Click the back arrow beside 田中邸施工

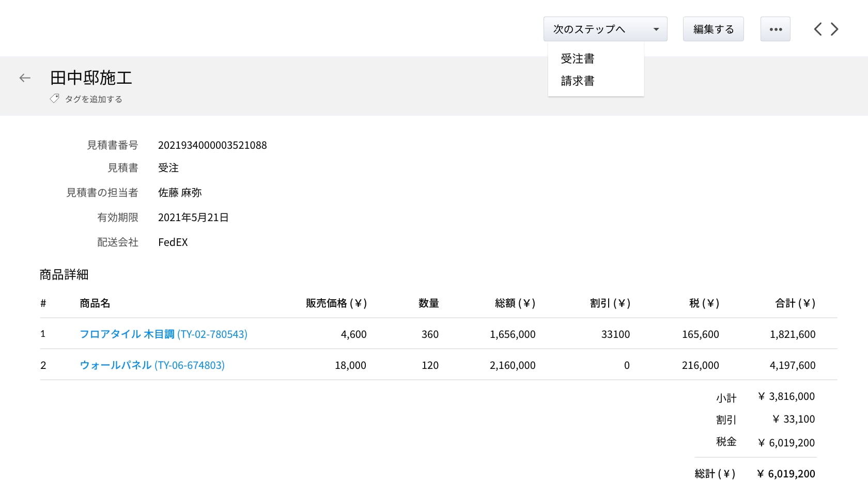click(25, 78)
